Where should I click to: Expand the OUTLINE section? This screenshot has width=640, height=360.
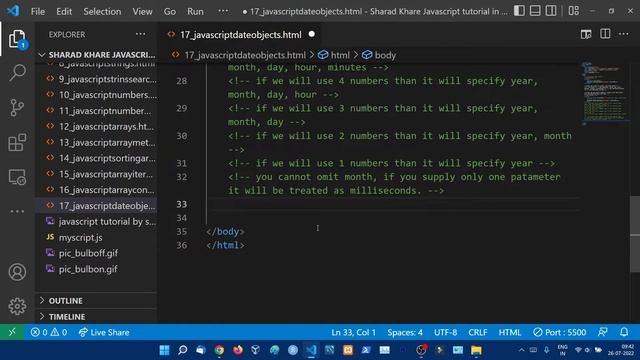[x=97, y=300]
